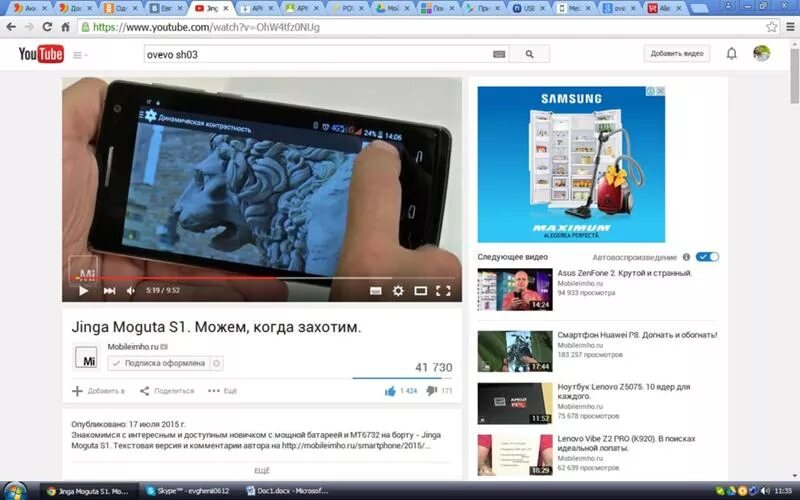
Task: Open 'Asus ZenFone 2' suggested video title
Action: tap(624, 273)
